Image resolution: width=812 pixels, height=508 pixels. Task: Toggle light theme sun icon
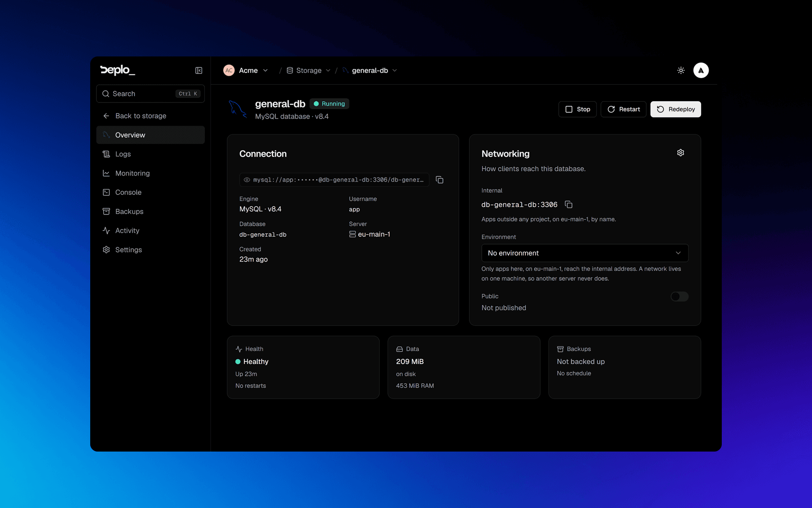[x=681, y=71]
